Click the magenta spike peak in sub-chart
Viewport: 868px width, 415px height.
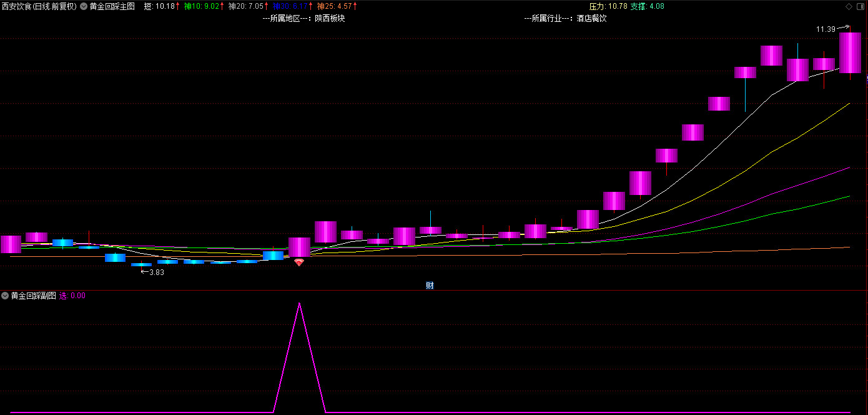coord(299,304)
